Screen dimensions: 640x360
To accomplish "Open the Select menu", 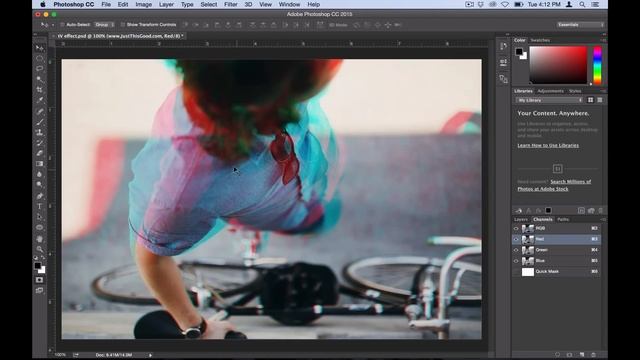I will [x=209, y=4].
